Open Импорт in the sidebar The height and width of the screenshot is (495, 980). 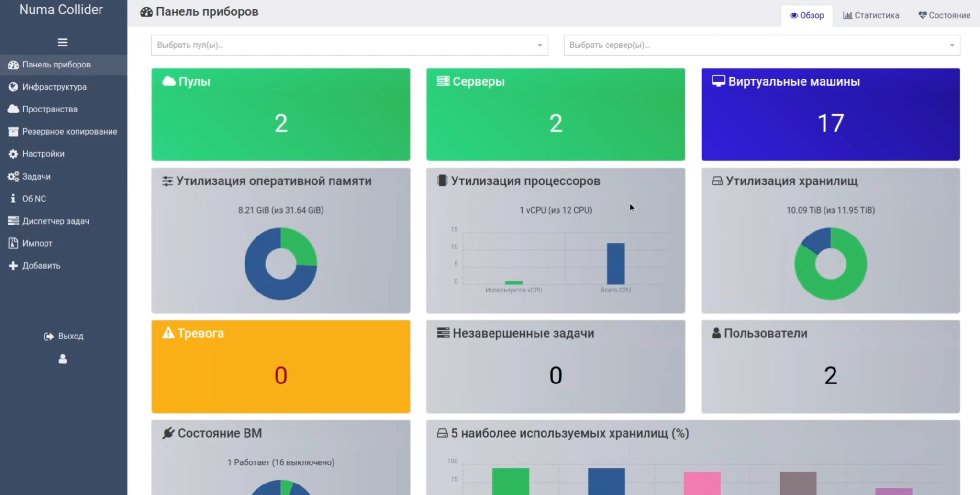64,243
